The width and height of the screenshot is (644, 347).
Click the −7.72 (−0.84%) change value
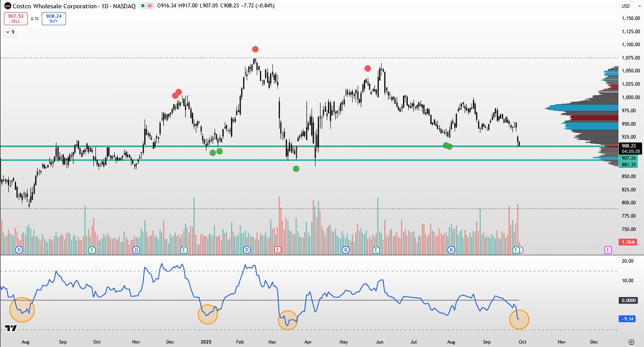click(258, 6)
